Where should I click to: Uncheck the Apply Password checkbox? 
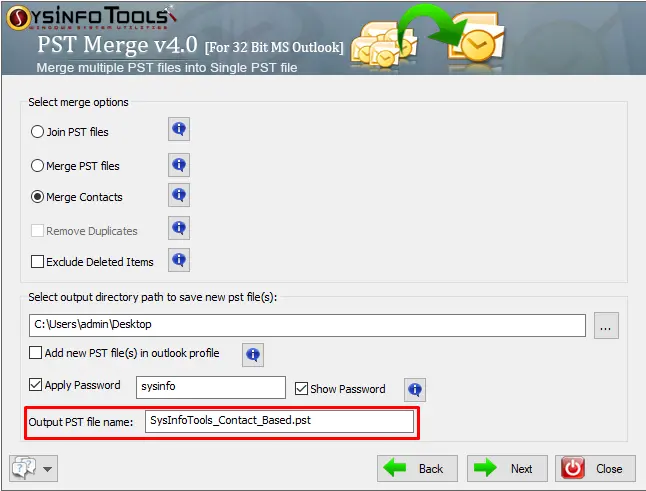(35, 385)
